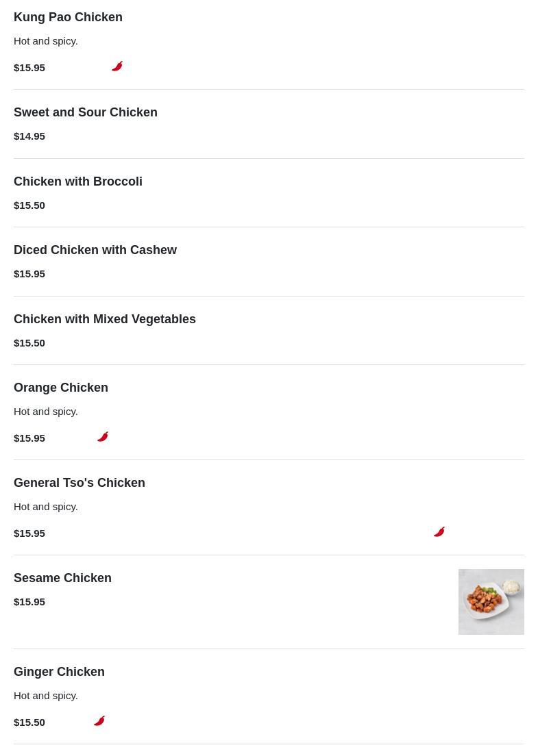Open the Ginger Chicken menu item
Image resolution: width=538 pixels, height=756 pixels.
point(59,672)
